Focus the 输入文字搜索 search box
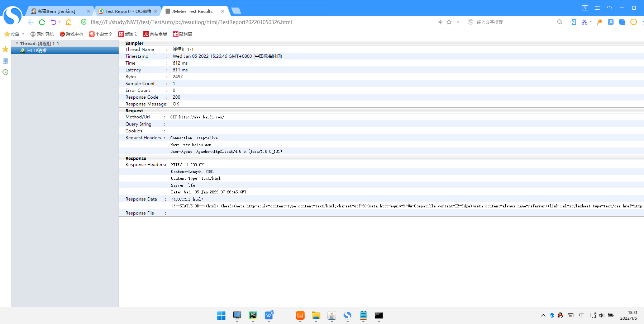 [514, 22]
